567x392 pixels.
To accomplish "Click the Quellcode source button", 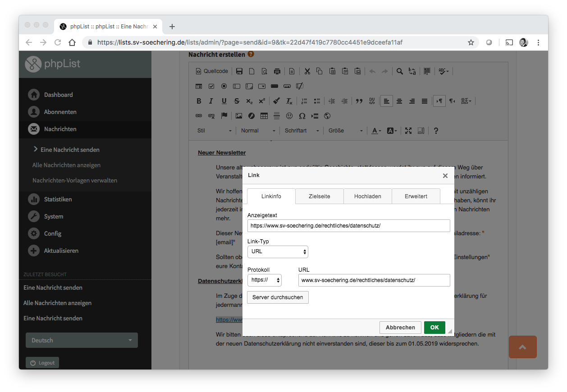I will [x=212, y=71].
